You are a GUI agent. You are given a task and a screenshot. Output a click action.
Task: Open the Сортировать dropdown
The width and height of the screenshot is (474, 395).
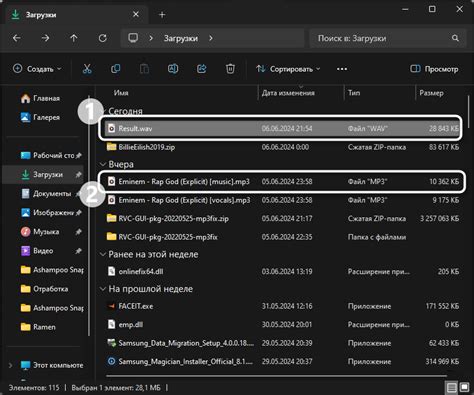click(288, 69)
